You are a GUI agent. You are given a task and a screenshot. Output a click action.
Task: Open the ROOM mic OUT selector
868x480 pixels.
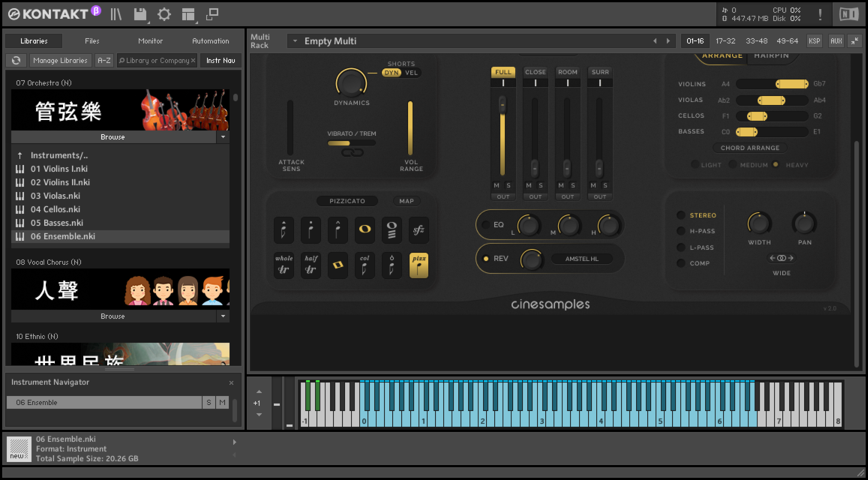point(568,197)
